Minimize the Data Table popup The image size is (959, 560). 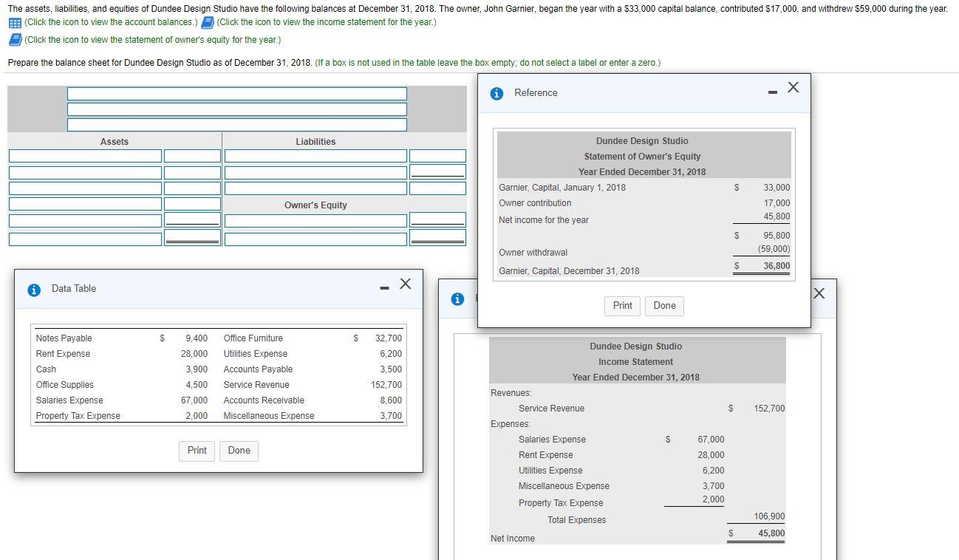[x=383, y=288]
